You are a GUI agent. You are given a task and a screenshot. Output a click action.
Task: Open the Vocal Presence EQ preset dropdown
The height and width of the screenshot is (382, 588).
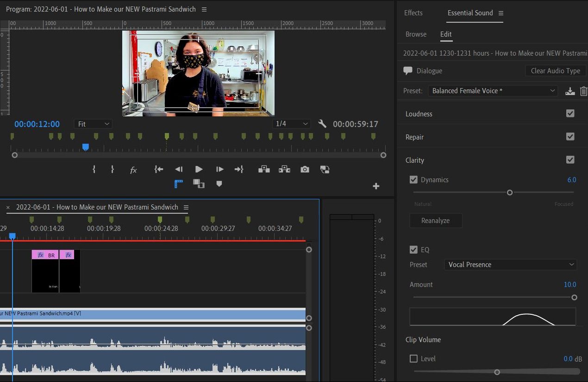click(510, 265)
